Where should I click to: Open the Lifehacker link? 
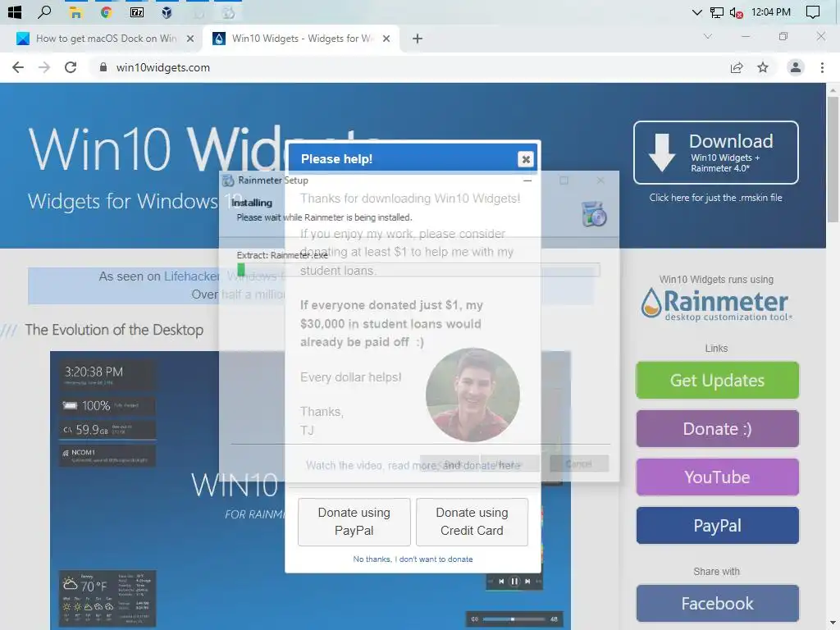[191, 276]
